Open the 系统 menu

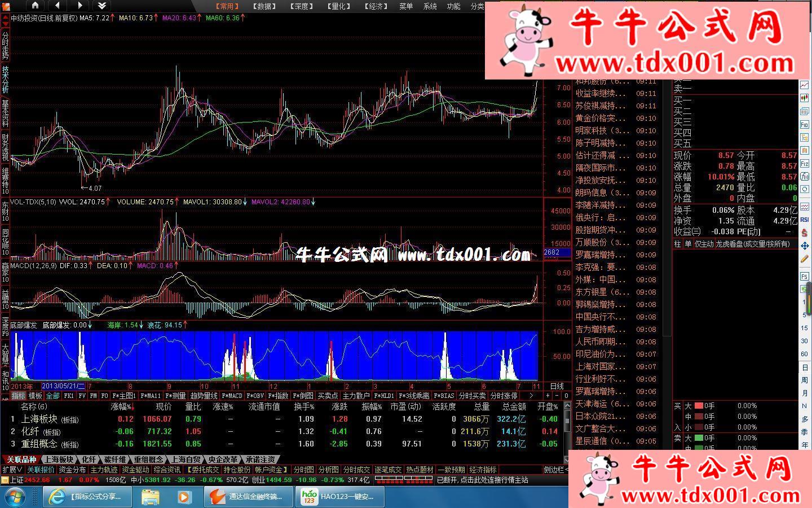[430, 6]
